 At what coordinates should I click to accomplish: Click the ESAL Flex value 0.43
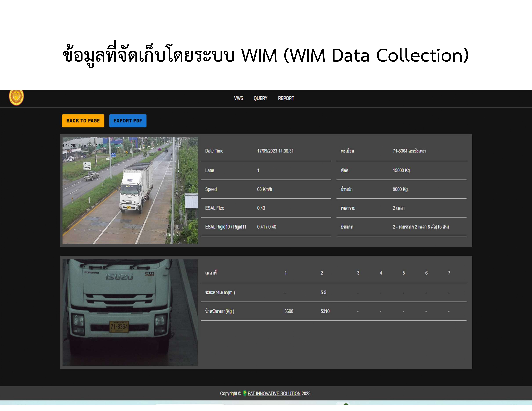261,208
